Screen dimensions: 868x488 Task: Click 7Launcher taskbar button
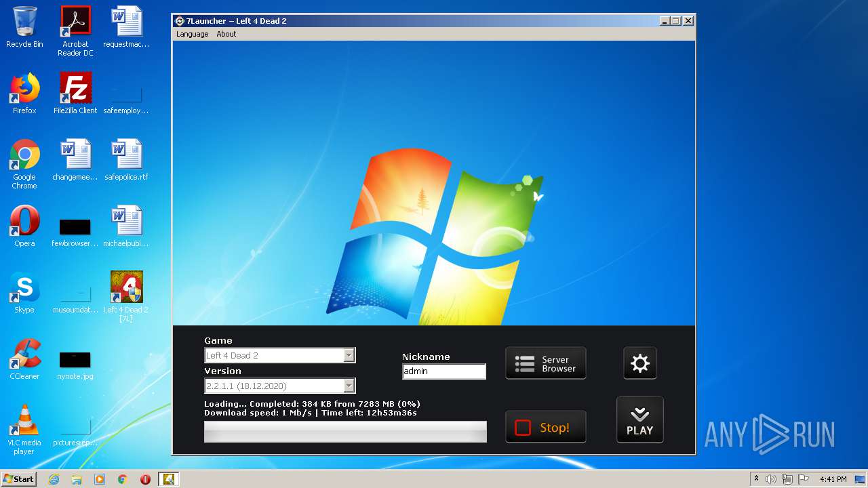pyautogui.click(x=168, y=479)
